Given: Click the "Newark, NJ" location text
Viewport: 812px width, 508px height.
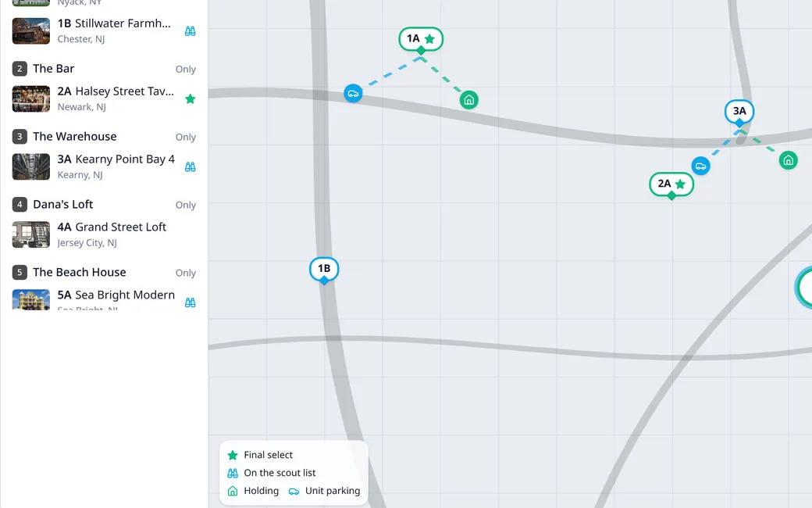Looking at the screenshot, I should [x=82, y=107].
